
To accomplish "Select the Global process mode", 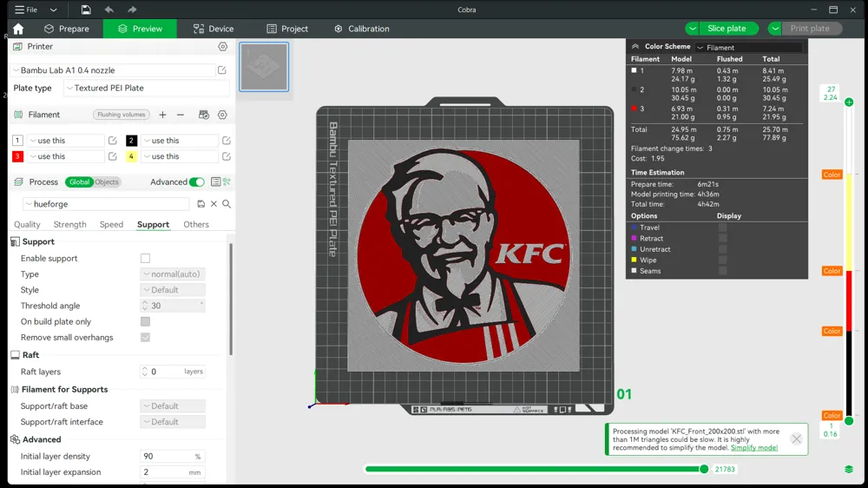I will 79,181.
